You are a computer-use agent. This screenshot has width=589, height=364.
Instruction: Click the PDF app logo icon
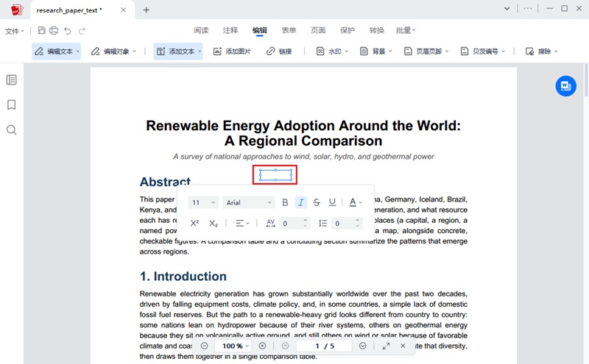pyautogui.click(x=16, y=10)
